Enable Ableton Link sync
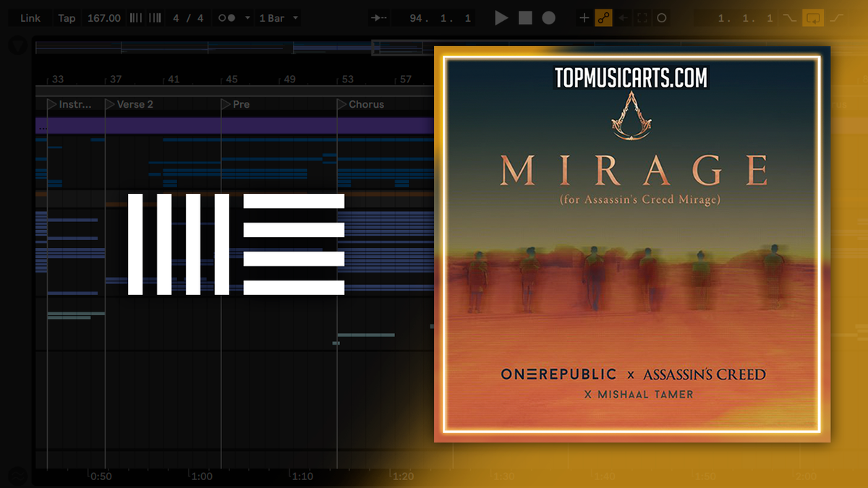This screenshot has width=868, height=488. tap(29, 17)
